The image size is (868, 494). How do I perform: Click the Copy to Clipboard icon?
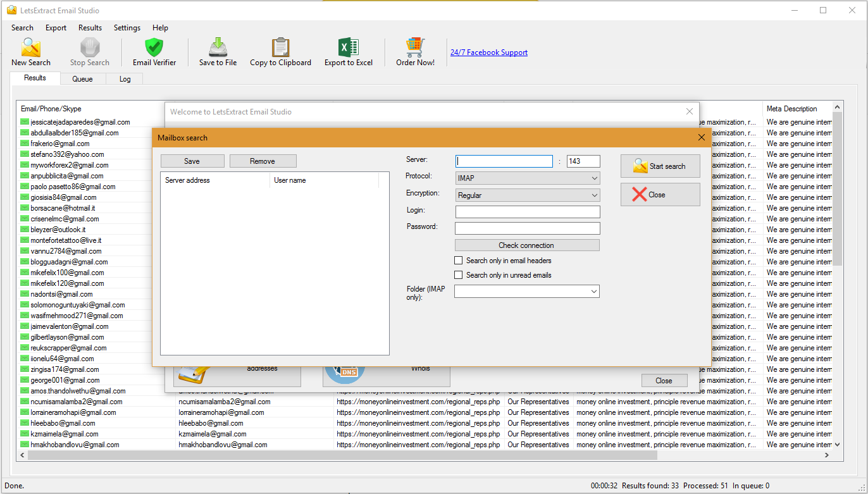point(280,48)
